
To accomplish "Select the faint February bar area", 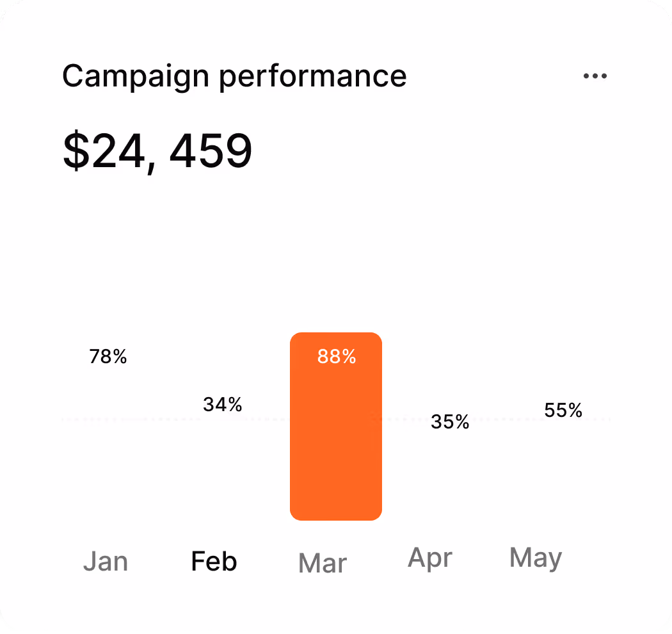I will (223, 450).
